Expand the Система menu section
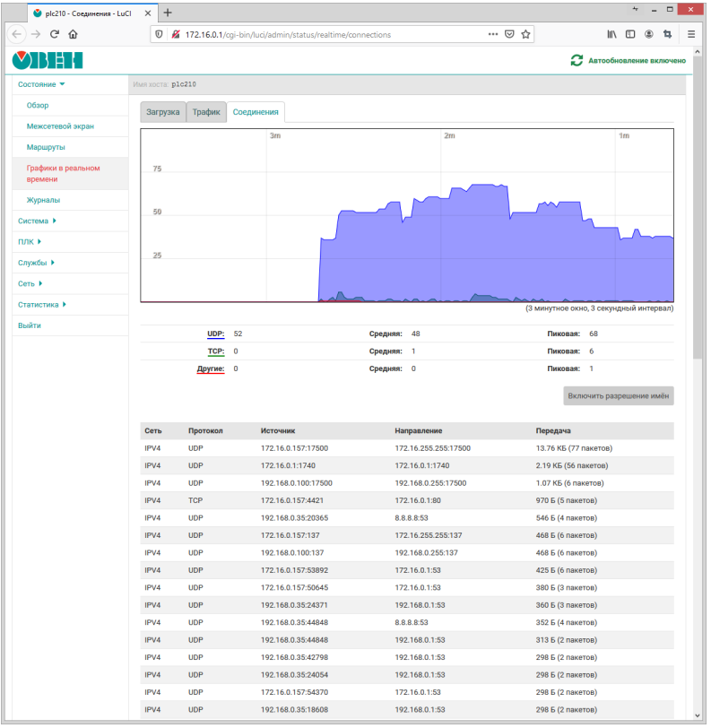 tap(37, 221)
